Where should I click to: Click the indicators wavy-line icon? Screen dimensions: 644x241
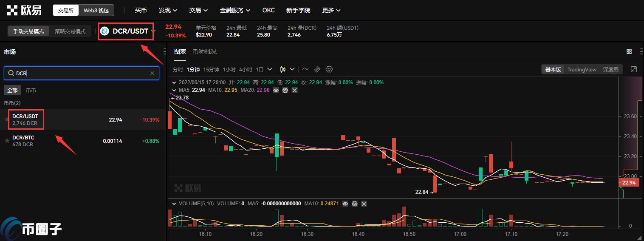coord(305,69)
